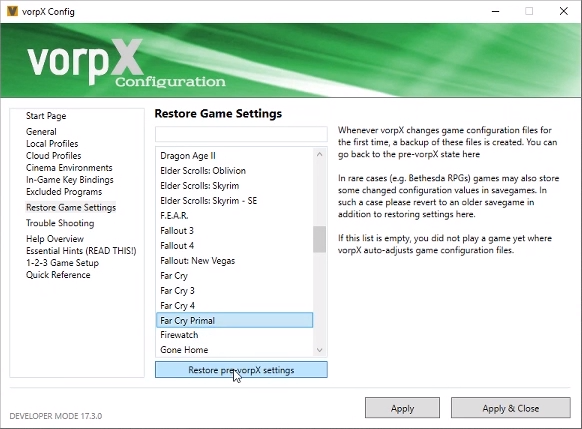Click Restore pre-vorpX settings button
The height and width of the screenshot is (429, 582).
click(241, 370)
